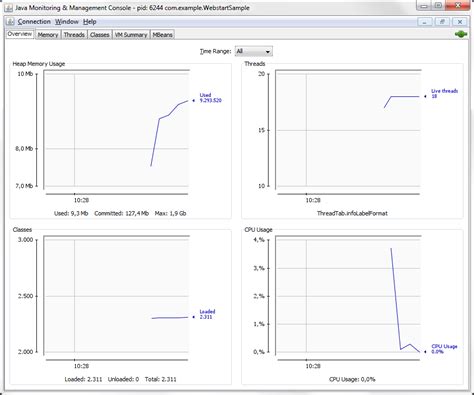This screenshot has height=395, width=474.
Task: Switch to the Classes tab
Action: point(100,35)
